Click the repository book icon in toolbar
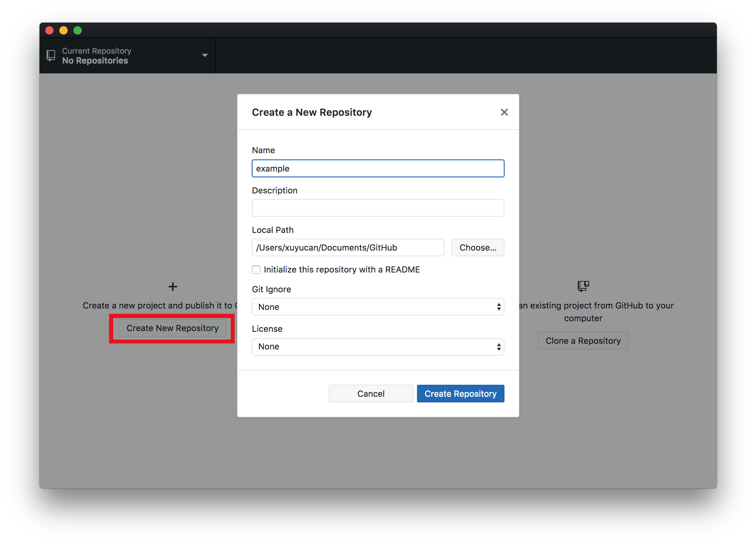This screenshot has height=545, width=756. (51, 55)
